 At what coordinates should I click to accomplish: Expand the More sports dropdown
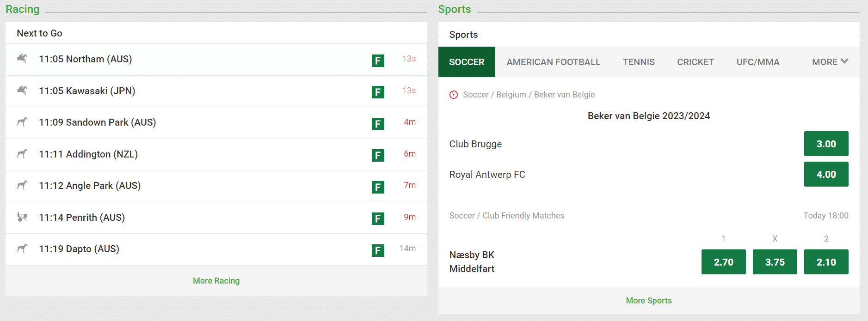tap(829, 61)
